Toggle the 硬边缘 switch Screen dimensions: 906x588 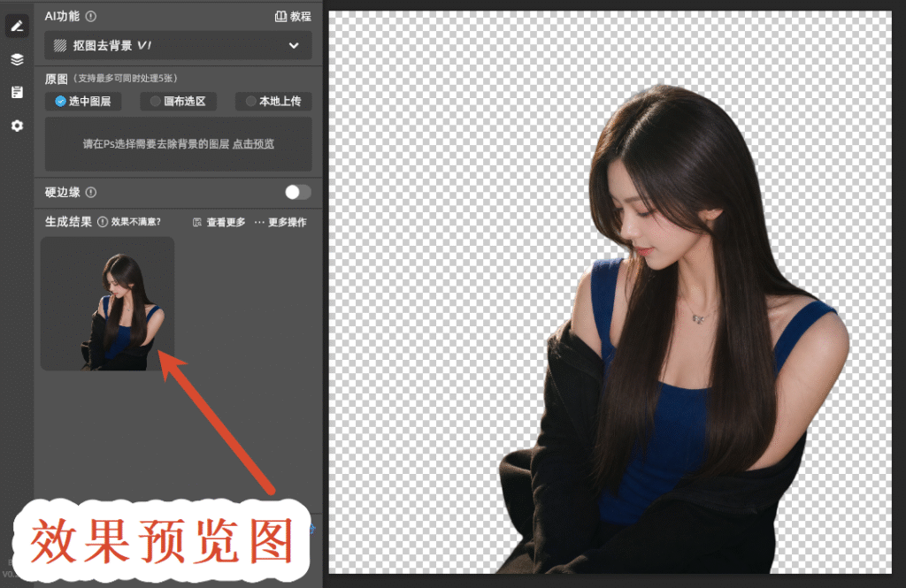click(297, 193)
